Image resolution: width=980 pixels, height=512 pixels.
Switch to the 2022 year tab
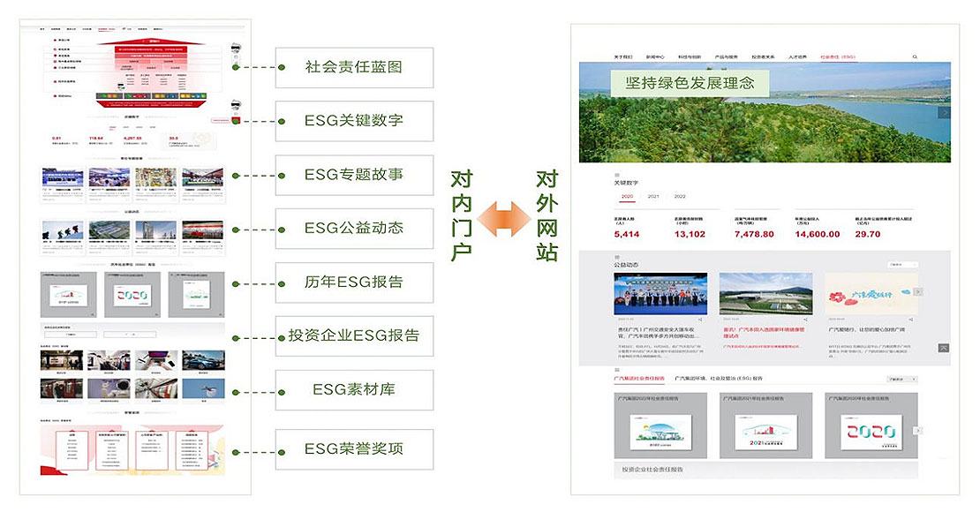coord(680,197)
